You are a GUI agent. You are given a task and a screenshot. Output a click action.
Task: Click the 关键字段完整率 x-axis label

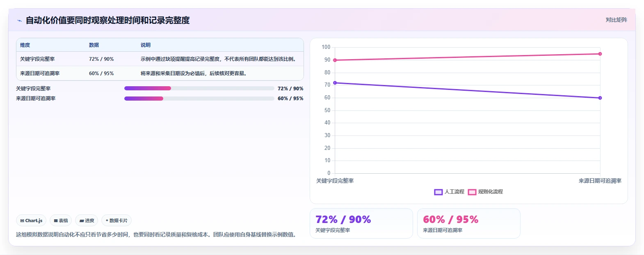point(335,181)
